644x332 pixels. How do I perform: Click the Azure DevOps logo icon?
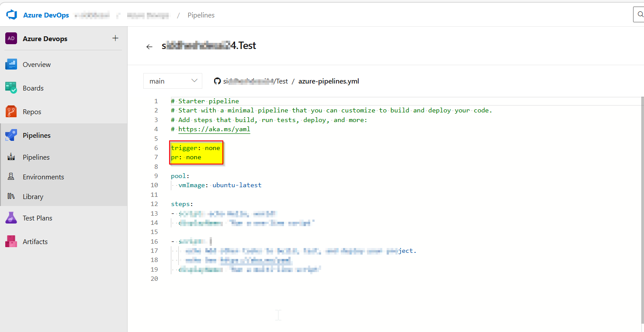click(x=11, y=15)
